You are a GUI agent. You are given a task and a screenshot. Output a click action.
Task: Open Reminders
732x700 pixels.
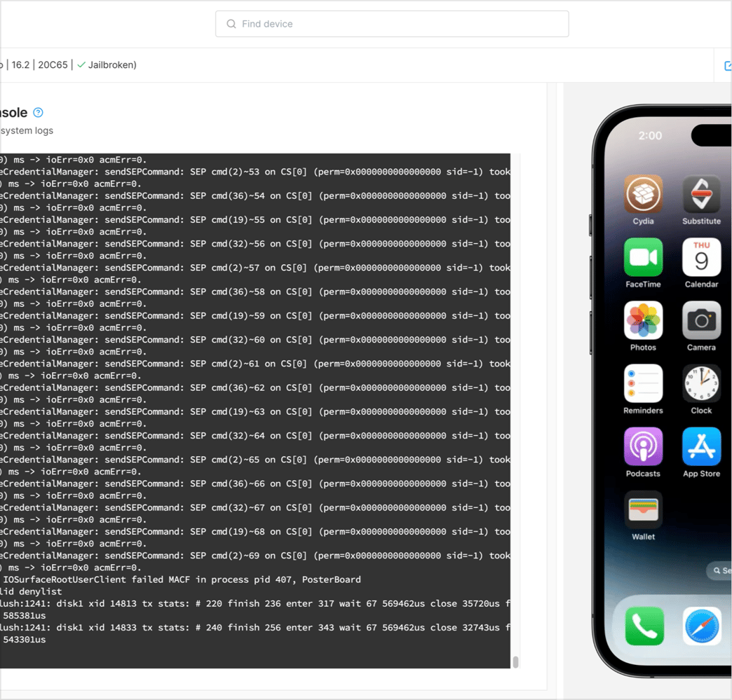tap(643, 383)
